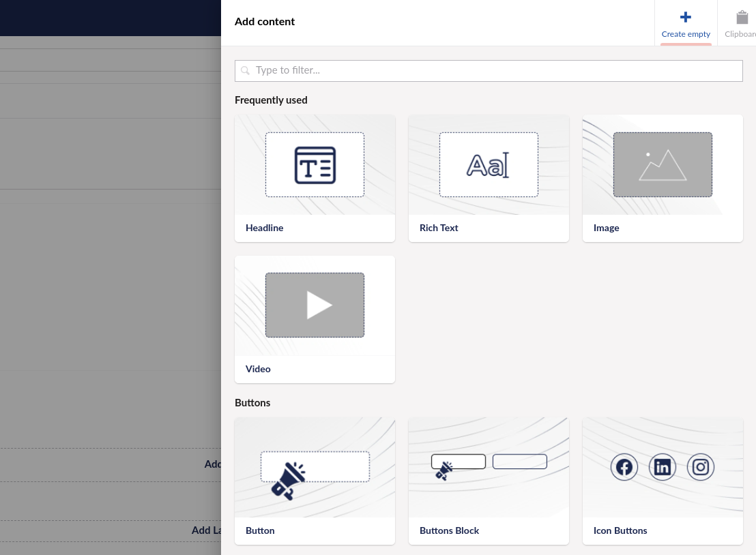This screenshot has height=555, width=756.
Task: Select the Image card label
Action: (x=606, y=228)
